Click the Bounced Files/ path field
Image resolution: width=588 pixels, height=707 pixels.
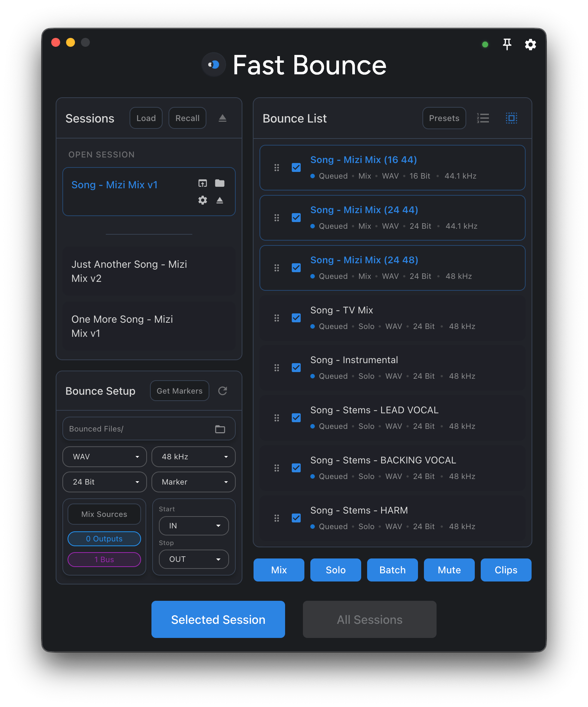[x=149, y=429]
